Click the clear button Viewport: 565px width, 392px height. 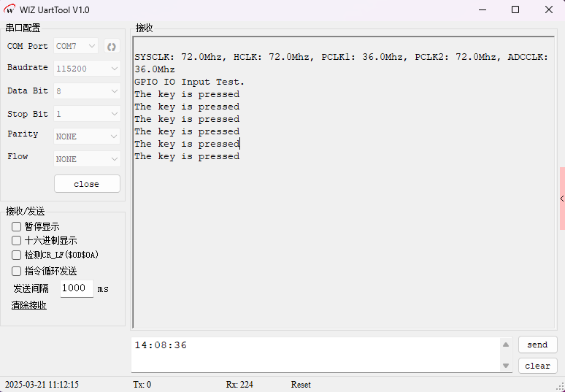tap(537, 366)
